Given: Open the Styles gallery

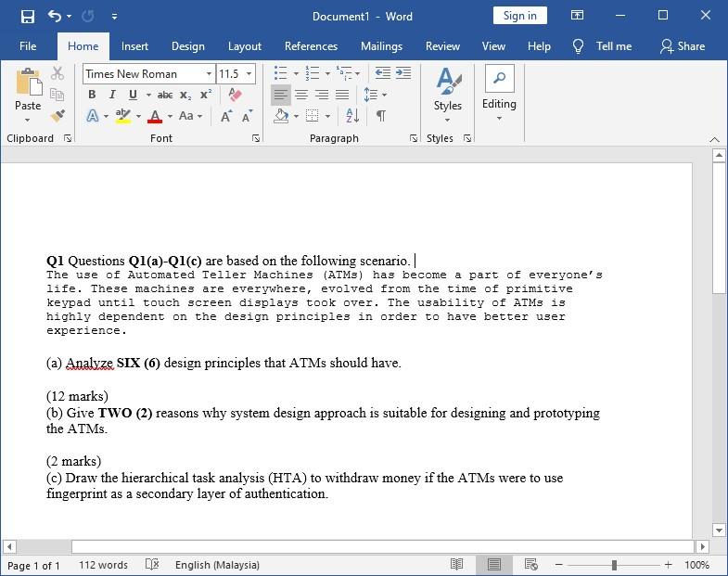Looking at the screenshot, I should [x=448, y=95].
